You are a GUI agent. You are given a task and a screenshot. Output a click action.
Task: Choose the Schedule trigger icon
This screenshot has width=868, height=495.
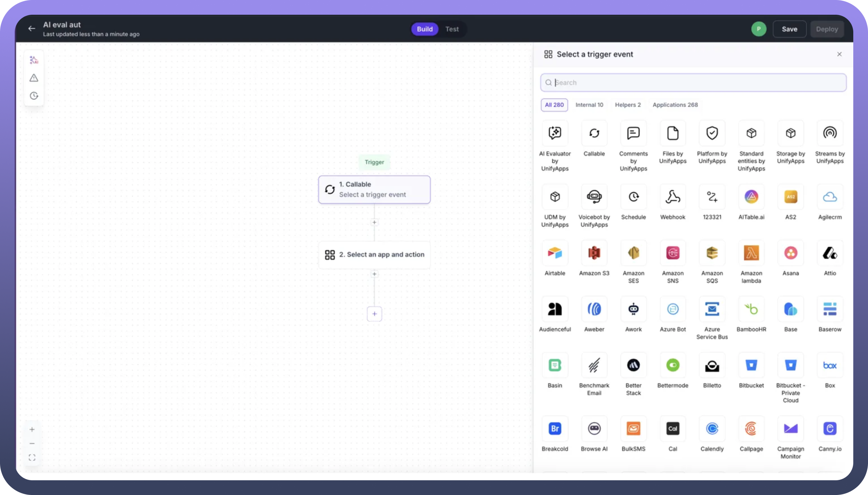[633, 197]
